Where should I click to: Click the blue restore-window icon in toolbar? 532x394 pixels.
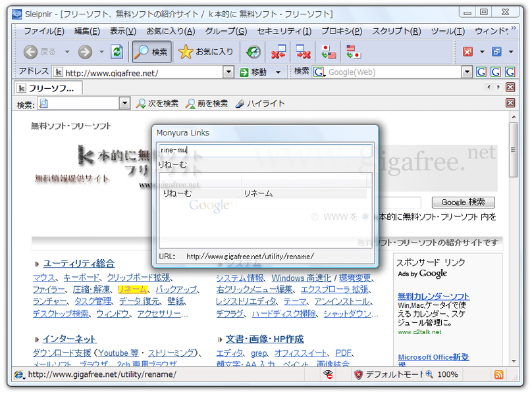(x=496, y=52)
